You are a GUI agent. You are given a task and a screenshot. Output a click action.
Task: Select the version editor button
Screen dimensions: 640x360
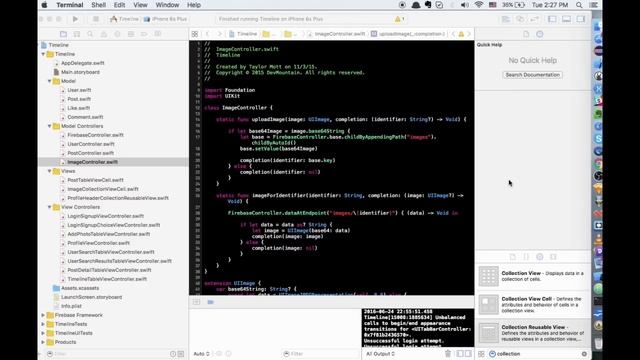[534, 19]
